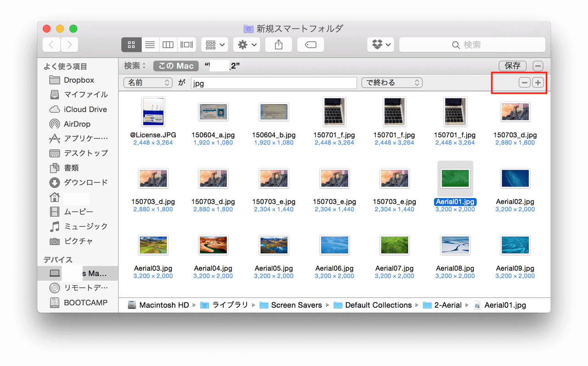The image size is (588, 366).
Task: Open the gear action menu
Action: click(247, 45)
